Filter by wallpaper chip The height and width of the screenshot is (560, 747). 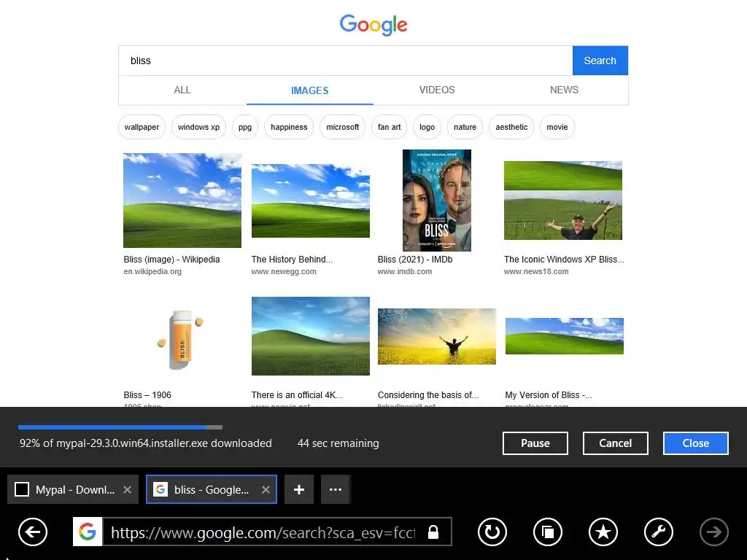tap(142, 127)
